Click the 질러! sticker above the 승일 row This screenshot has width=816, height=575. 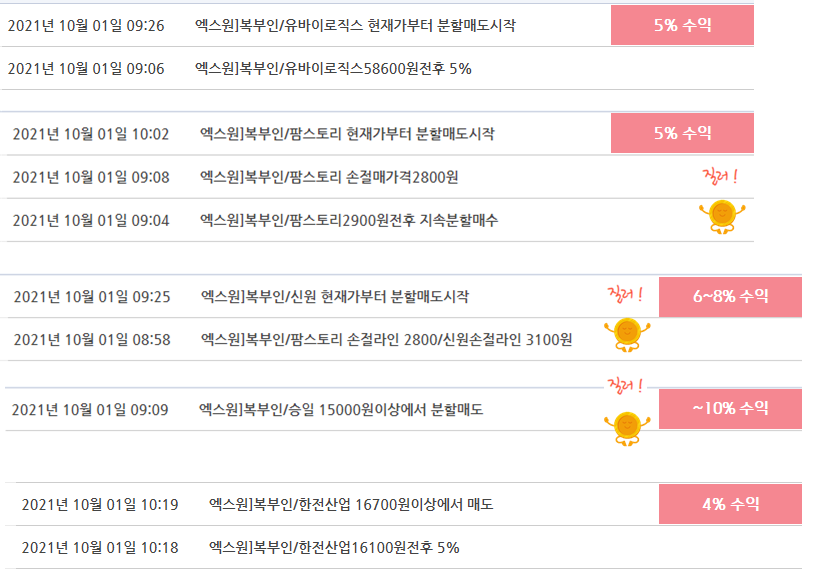pyautogui.click(x=626, y=386)
